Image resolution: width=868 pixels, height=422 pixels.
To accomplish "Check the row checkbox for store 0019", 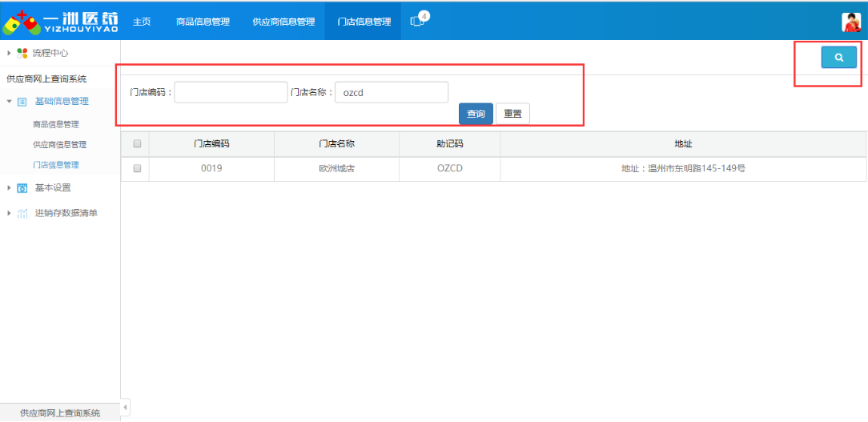I will click(137, 169).
